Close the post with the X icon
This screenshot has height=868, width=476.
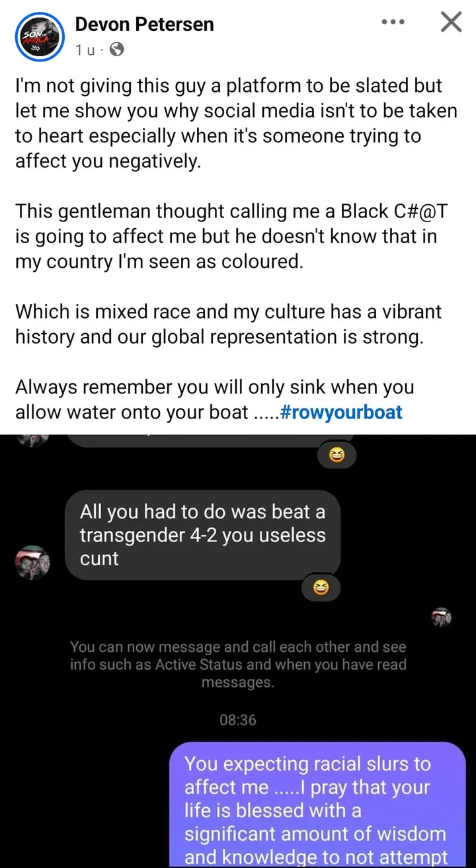click(x=451, y=22)
